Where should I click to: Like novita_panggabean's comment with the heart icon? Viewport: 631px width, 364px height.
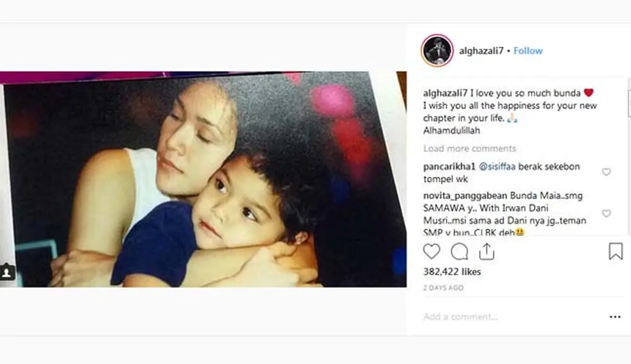tap(606, 213)
